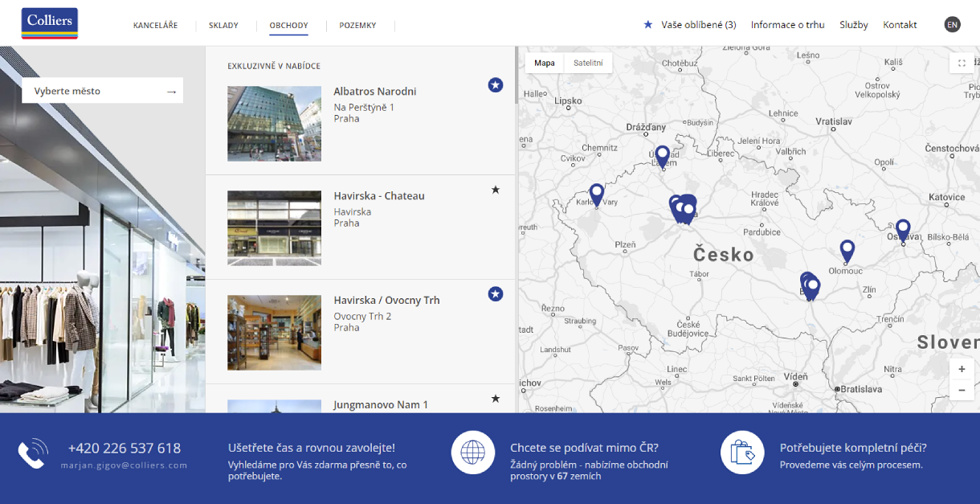The height and width of the screenshot is (504, 980).
Task: Click Potřebujete kompletní péči? heading
Action: 853,449
